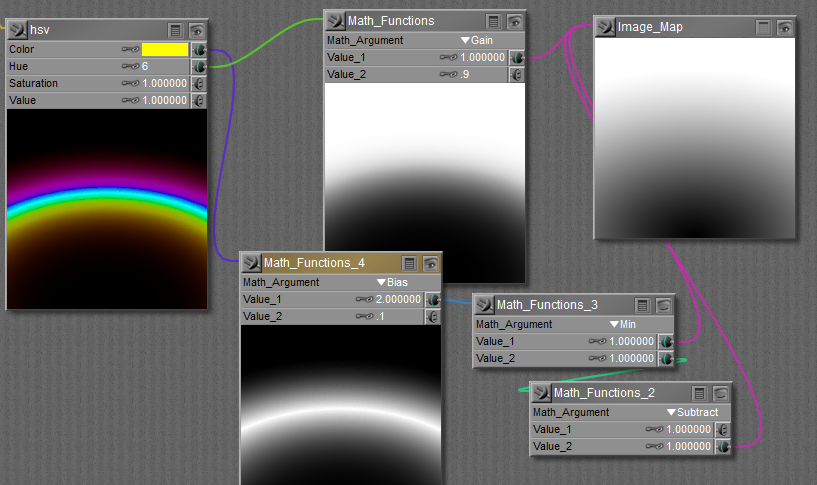The height and width of the screenshot is (485, 817).
Task: Toggle Math_Functions_3 inputs panel button
Action: 642,306
